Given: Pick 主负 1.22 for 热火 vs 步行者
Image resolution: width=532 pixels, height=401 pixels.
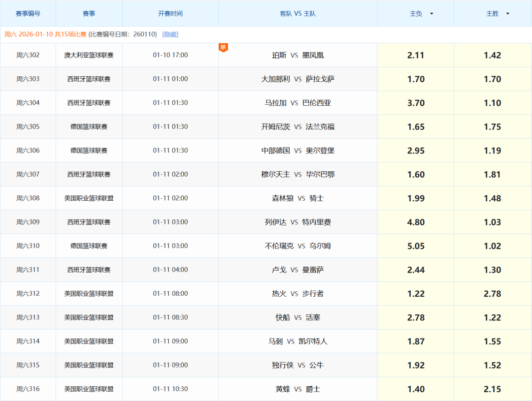Looking at the screenshot, I should click(x=416, y=294).
